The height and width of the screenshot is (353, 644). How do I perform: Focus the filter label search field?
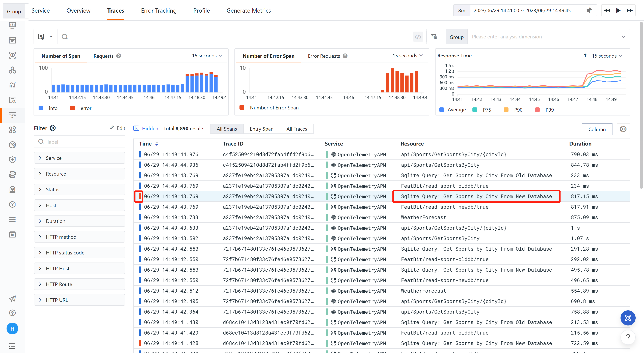coord(79,142)
